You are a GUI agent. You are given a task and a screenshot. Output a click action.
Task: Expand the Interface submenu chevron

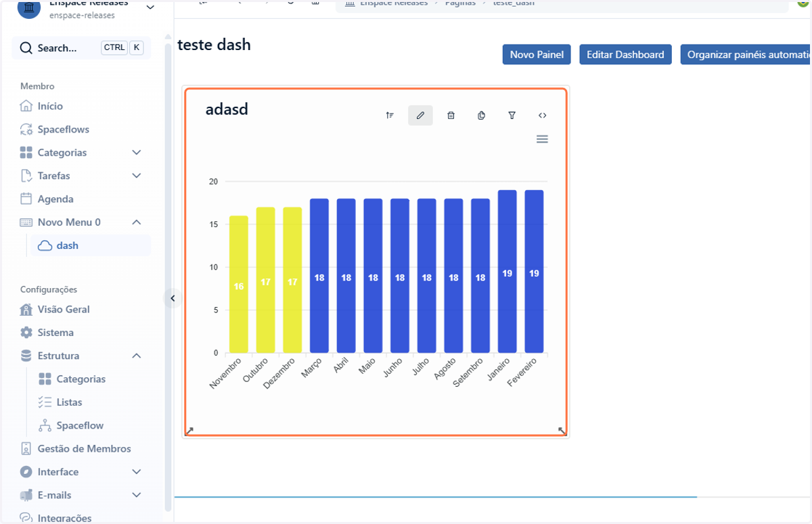(136, 472)
